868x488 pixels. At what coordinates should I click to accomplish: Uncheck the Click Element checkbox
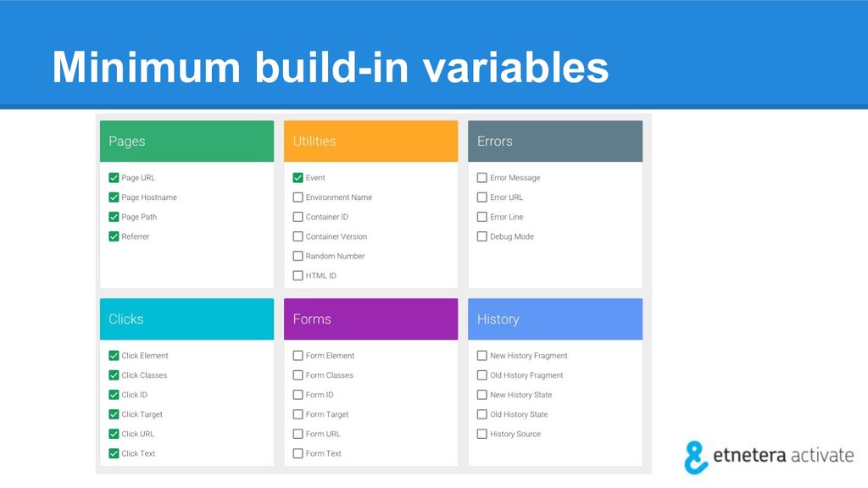click(x=114, y=356)
